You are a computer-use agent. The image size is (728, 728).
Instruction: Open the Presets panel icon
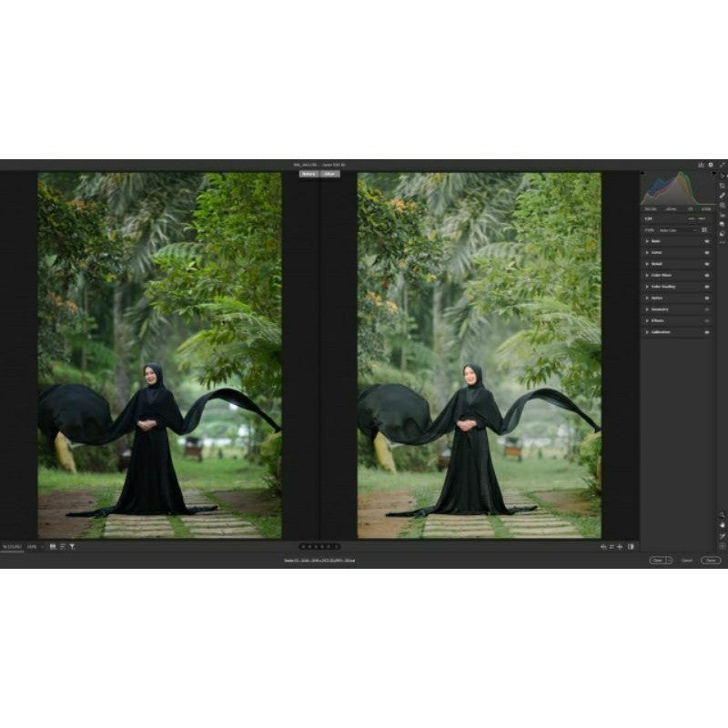click(723, 234)
